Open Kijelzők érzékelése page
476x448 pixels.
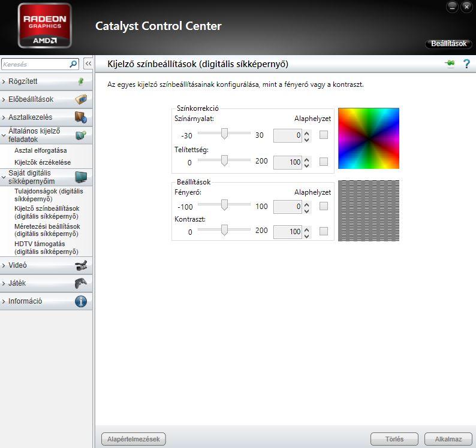(x=43, y=162)
